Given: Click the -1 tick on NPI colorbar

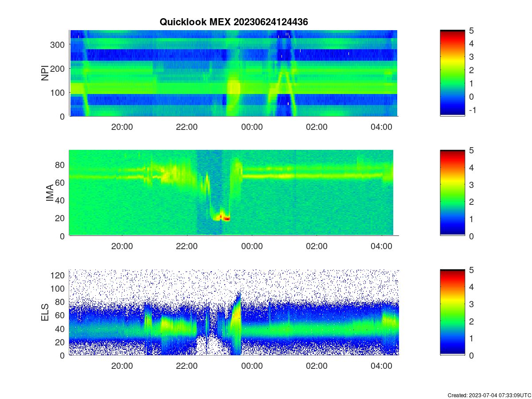Looking at the screenshot, I should tap(472, 110).
